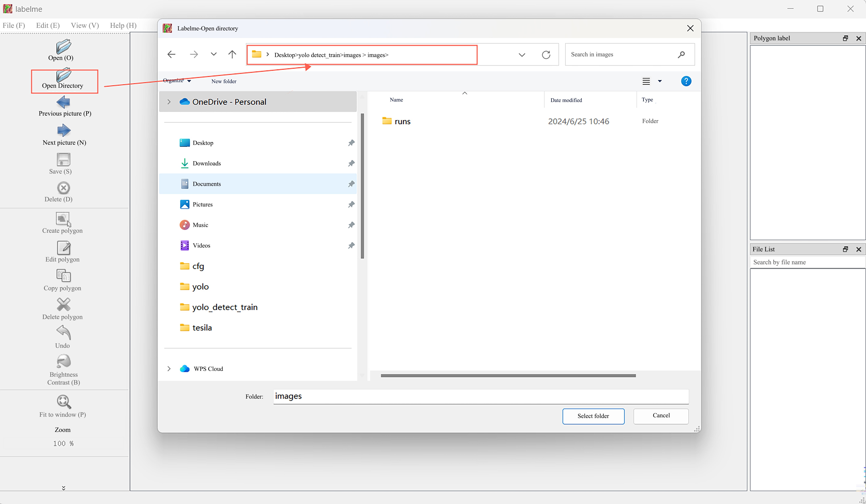Screen dimensions: 866x504
Task: Click the Open Directory toolbar icon
Action: click(x=64, y=76)
